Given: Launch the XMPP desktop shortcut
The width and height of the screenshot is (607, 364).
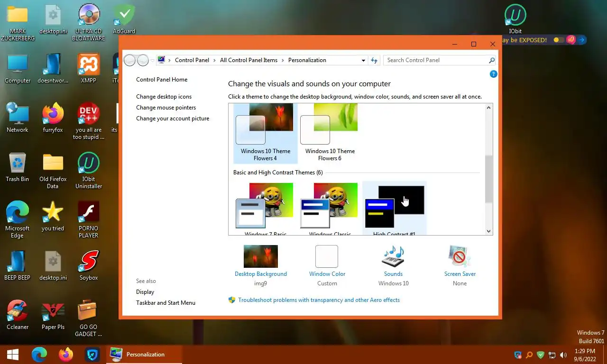Looking at the screenshot, I should tap(89, 69).
